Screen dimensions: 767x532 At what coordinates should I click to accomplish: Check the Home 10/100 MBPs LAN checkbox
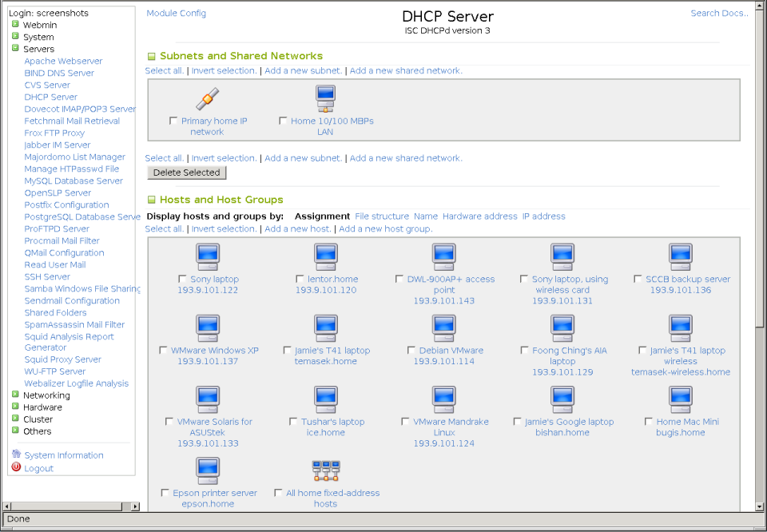(284, 121)
